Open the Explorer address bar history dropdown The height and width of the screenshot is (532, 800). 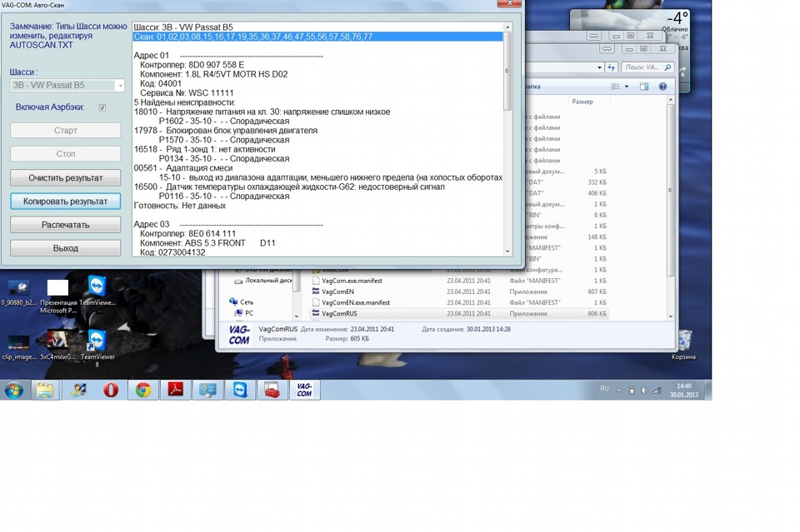(x=599, y=67)
